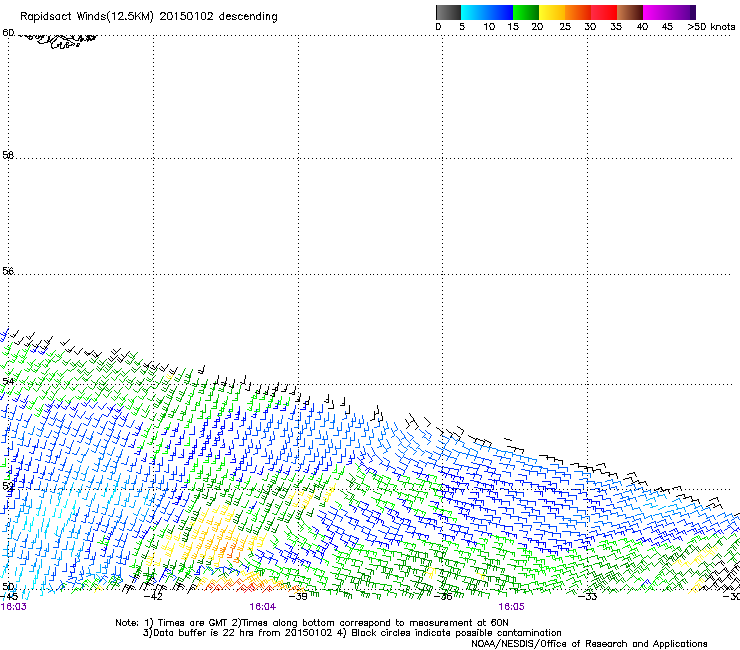Click the green 15-20 knots legend swatch
This screenshot has width=740, height=650.
tap(526, 12)
